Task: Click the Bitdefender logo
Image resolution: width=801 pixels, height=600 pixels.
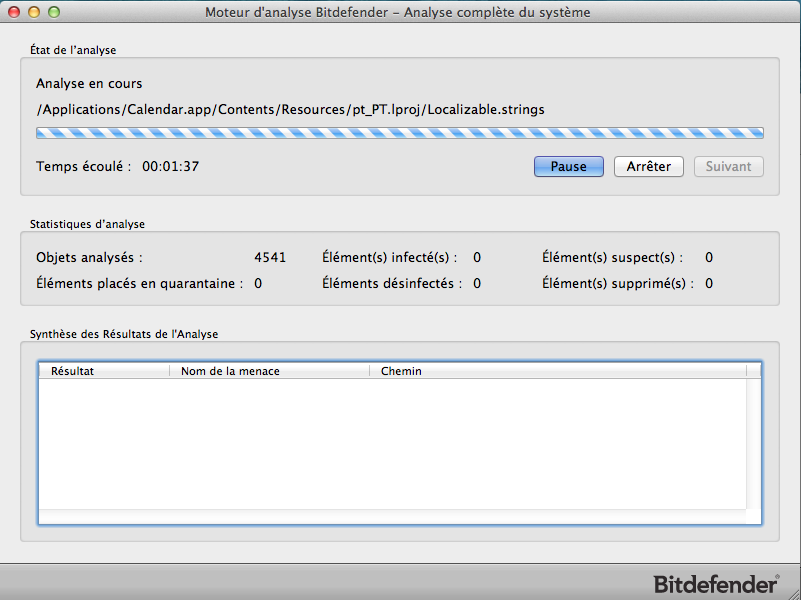Action: [x=716, y=584]
